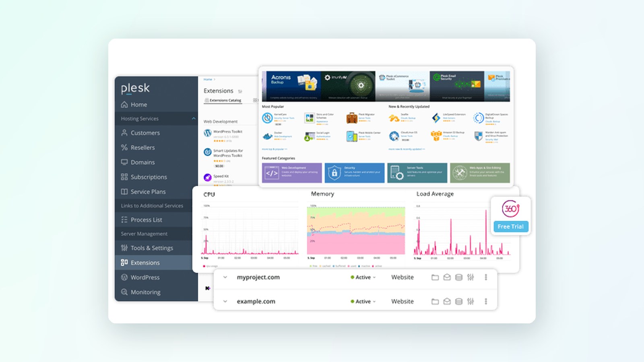Open the three-dot menu for example.com
Viewport: 644px width, 362px height.
[486, 301]
